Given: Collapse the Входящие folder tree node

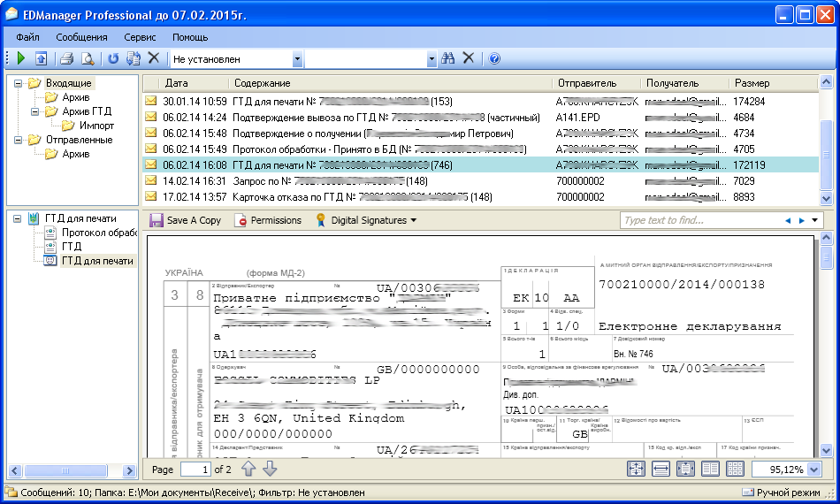Looking at the screenshot, I should click(x=18, y=83).
